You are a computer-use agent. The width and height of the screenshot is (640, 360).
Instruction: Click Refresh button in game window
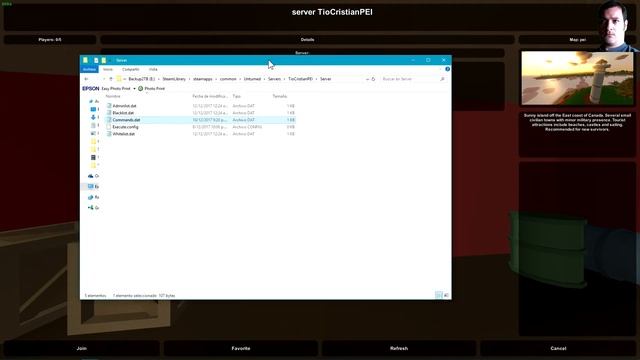click(399, 348)
